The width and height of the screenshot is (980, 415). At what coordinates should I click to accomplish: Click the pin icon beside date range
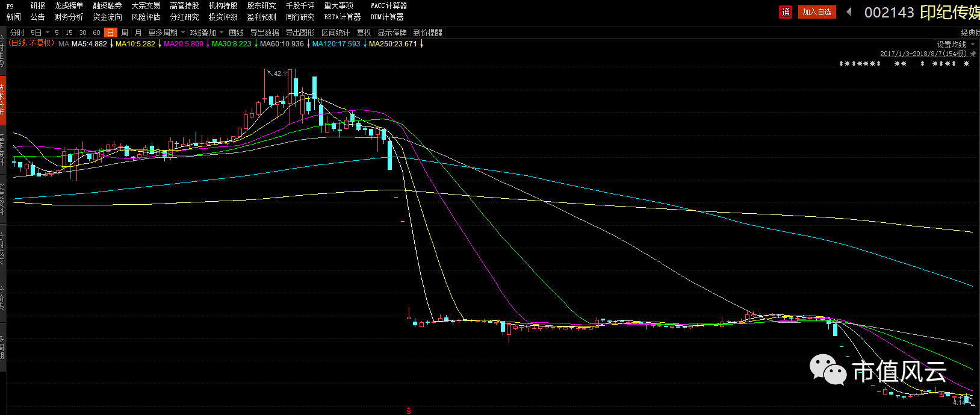(x=973, y=54)
